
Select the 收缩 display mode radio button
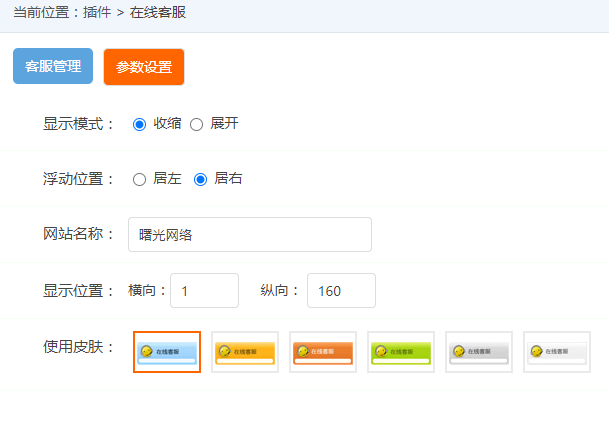(x=140, y=124)
